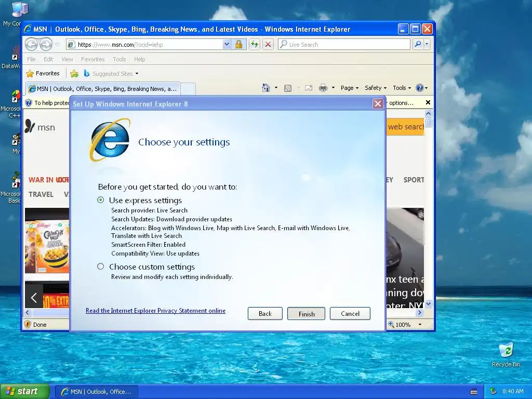The image size is (532, 399).
Task: Select the MSN browser tab
Action: coord(103,89)
